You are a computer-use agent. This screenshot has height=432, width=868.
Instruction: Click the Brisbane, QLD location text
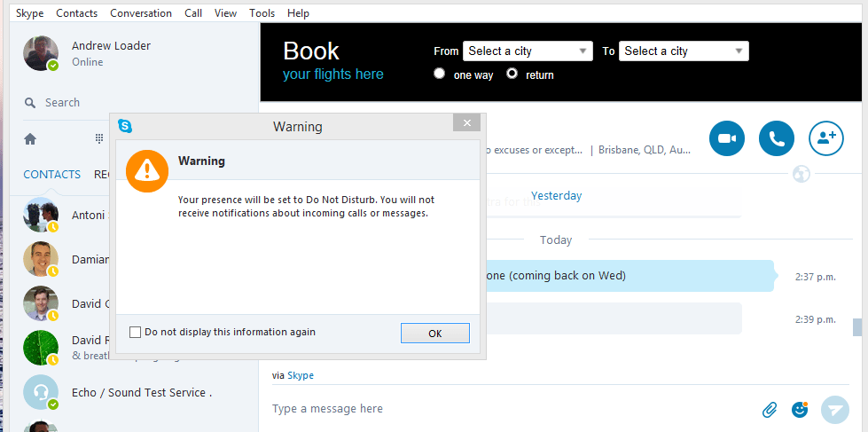[645, 150]
